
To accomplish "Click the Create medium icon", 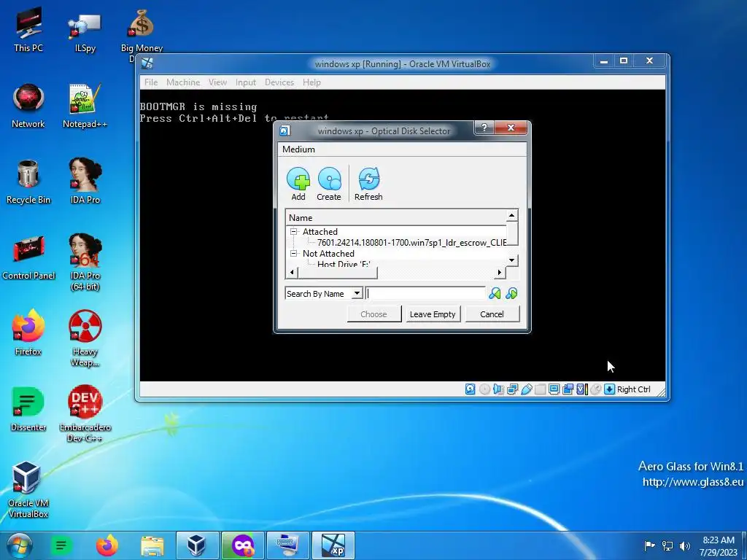I will coord(329,179).
